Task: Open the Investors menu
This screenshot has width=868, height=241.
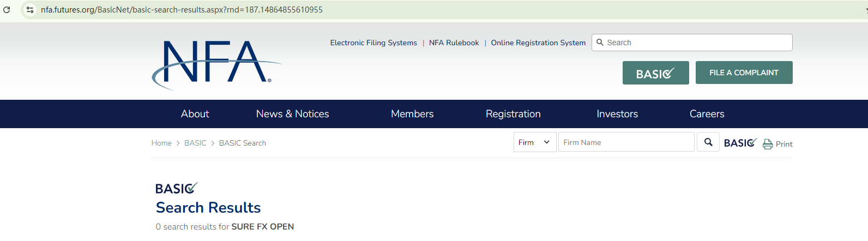Action: point(617,114)
